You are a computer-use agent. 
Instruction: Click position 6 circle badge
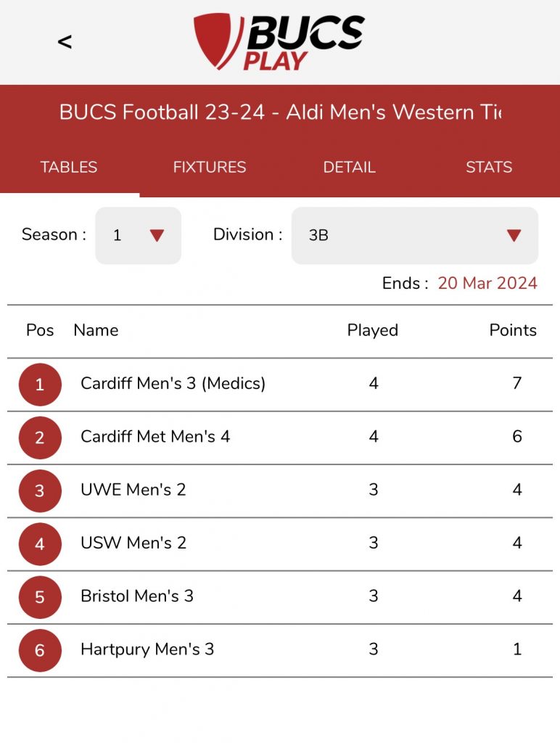click(x=40, y=650)
